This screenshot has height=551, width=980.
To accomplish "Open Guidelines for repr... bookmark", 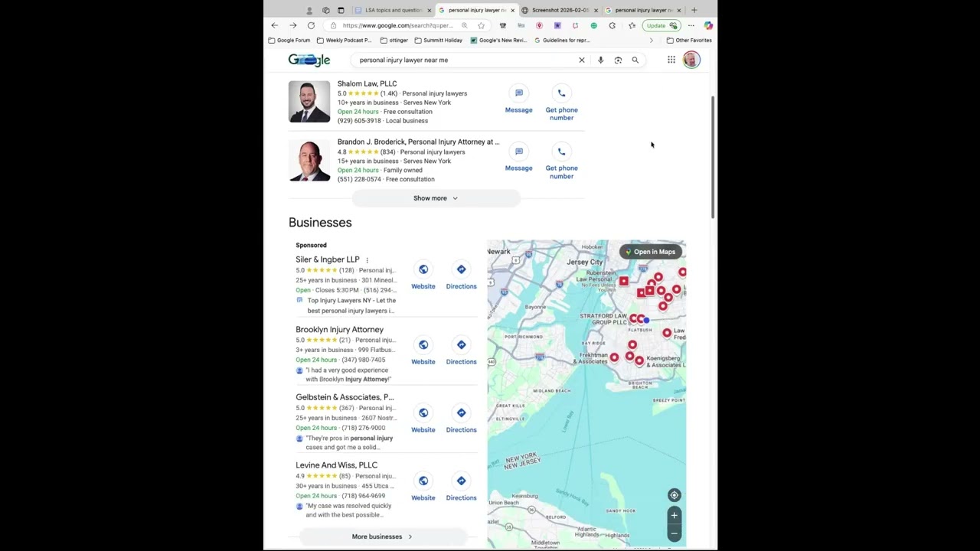I will (562, 40).
